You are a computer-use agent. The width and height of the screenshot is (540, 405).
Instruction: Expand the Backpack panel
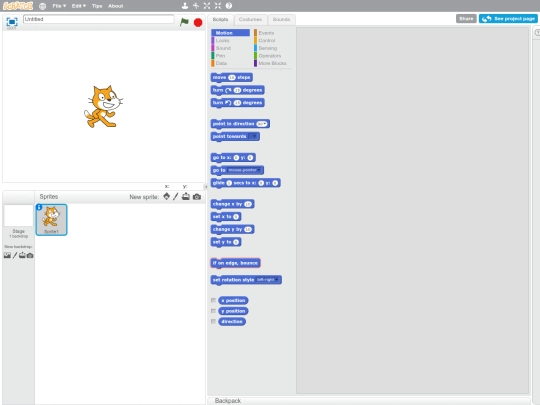[x=228, y=401]
